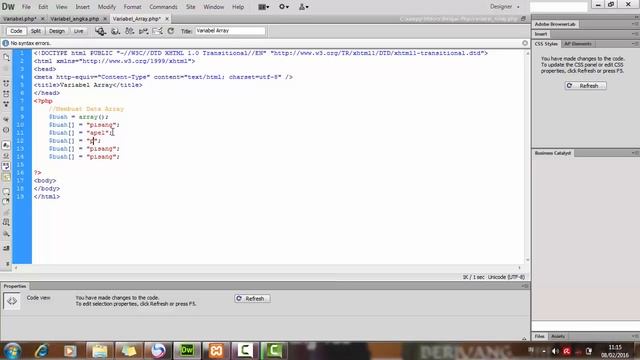The width and height of the screenshot is (640, 360).
Task: Switch to the Variabel_angka.php document tab
Action: (75, 19)
